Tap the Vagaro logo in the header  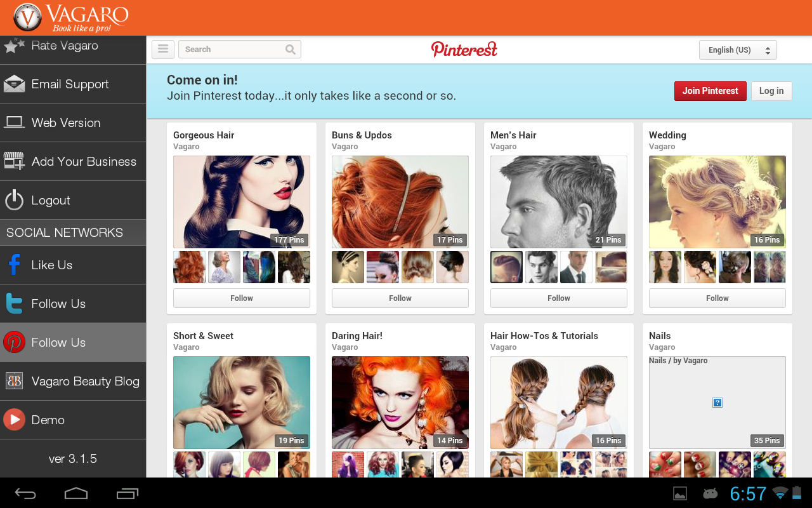71,17
